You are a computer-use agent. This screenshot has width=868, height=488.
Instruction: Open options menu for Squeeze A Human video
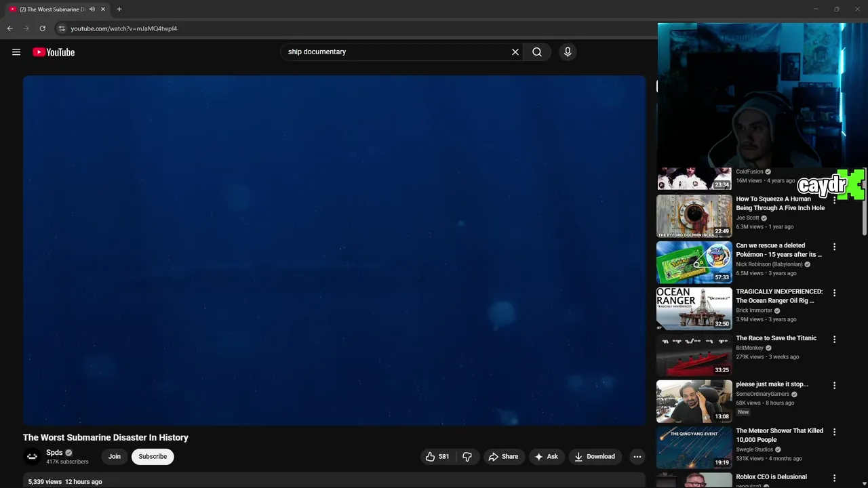pos(835,201)
